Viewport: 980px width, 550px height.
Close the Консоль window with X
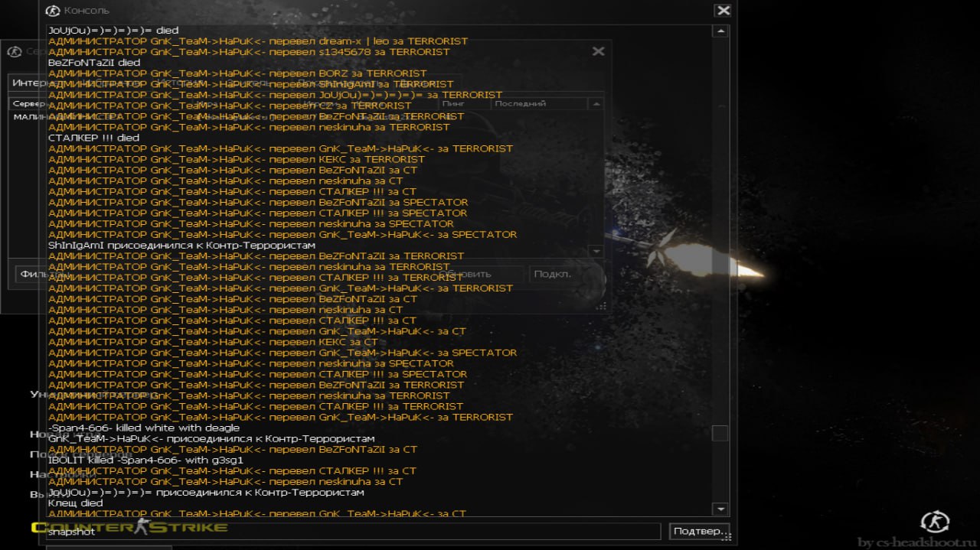(x=723, y=11)
